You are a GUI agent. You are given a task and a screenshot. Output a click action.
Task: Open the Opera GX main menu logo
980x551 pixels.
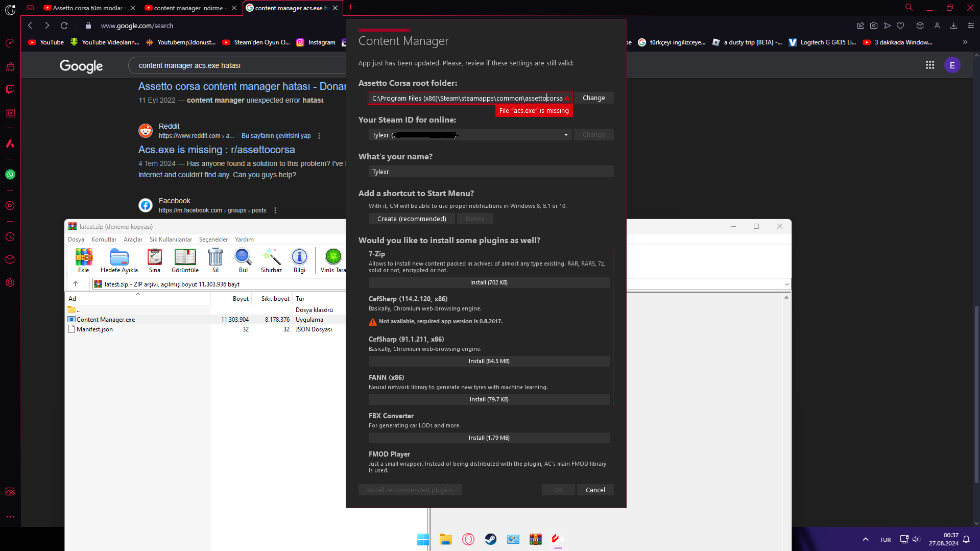click(10, 9)
